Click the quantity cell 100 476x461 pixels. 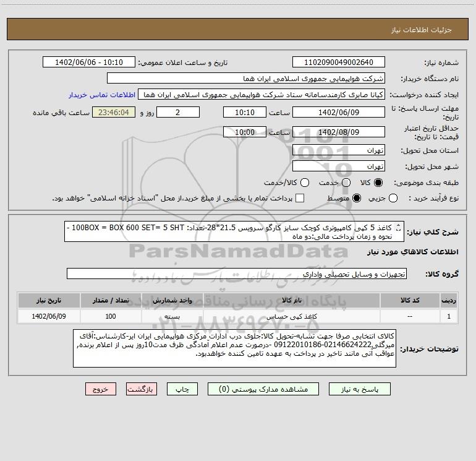[x=111, y=316]
